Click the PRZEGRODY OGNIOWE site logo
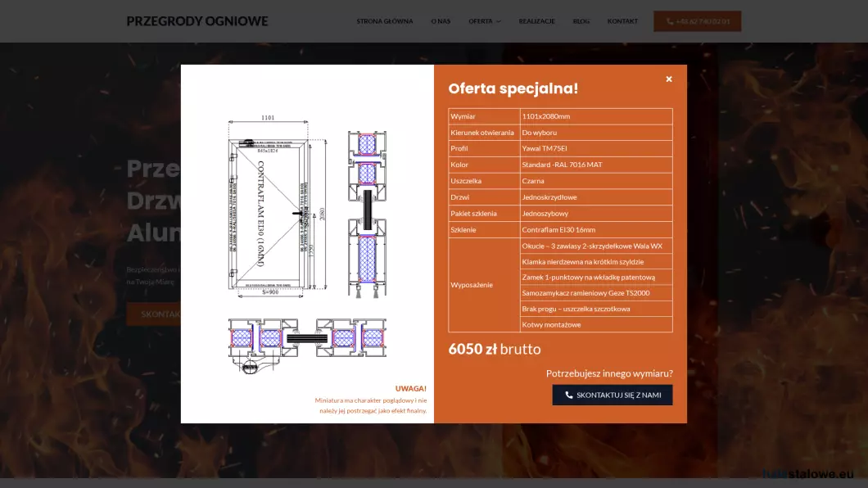This screenshot has height=488, width=868. 197,21
